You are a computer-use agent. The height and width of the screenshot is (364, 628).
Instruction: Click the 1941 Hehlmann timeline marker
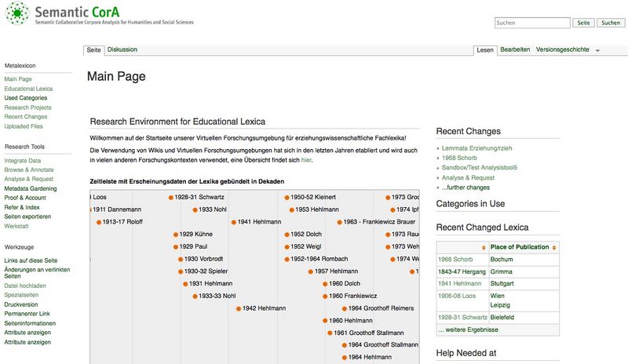point(233,222)
